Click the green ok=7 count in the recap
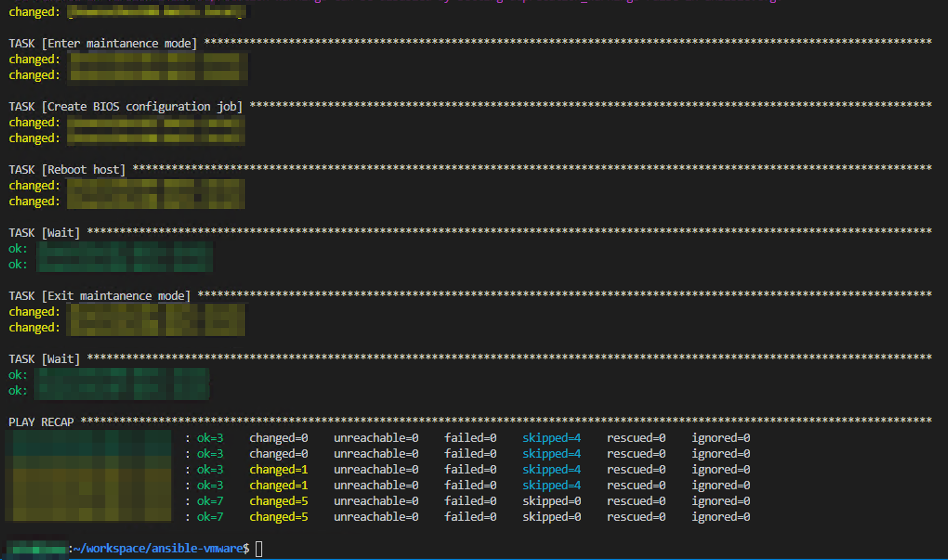Viewport: 948px width, 560px height. click(210, 501)
